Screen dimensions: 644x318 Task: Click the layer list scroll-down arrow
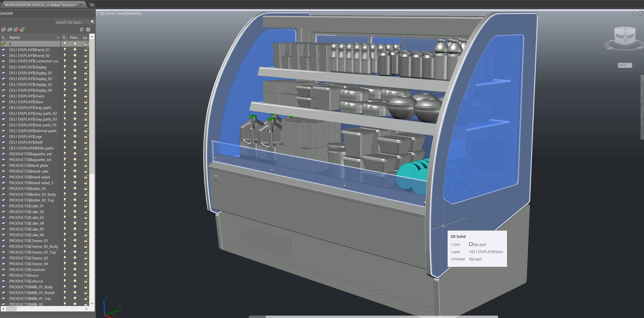pos(92,303)
